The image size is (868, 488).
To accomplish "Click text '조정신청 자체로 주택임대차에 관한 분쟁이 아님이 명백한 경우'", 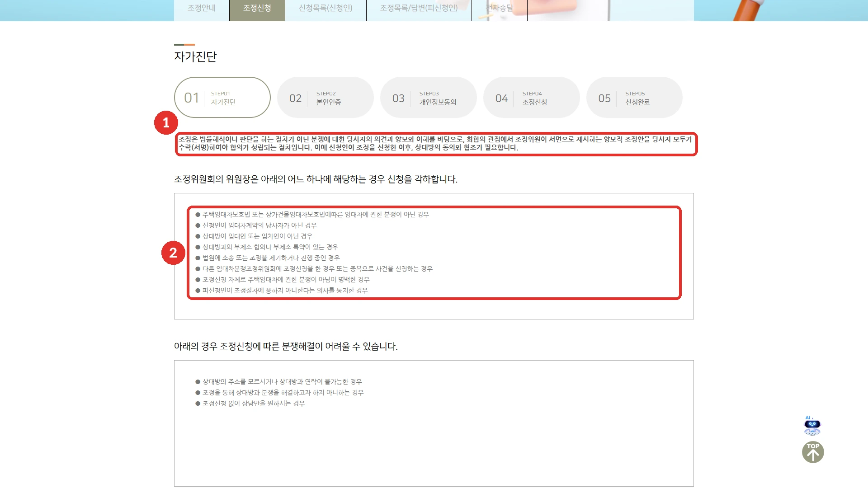I will click(x=286, y=280).
